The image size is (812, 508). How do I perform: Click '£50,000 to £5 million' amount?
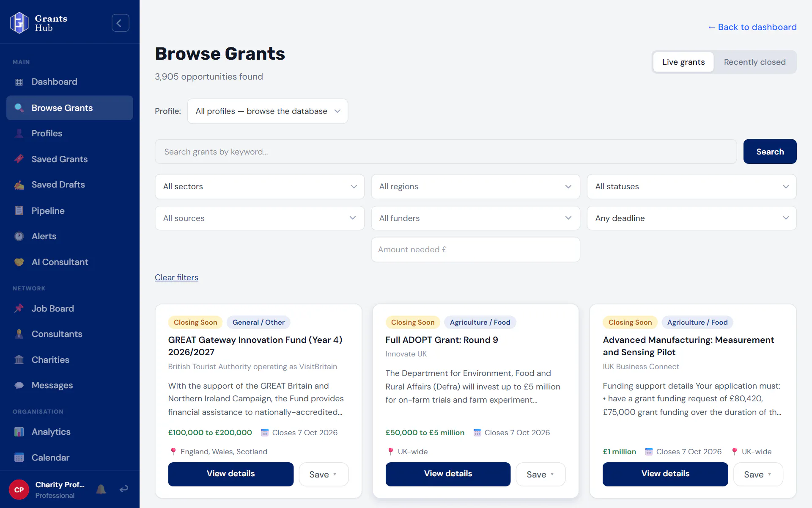tap(425, 433)
